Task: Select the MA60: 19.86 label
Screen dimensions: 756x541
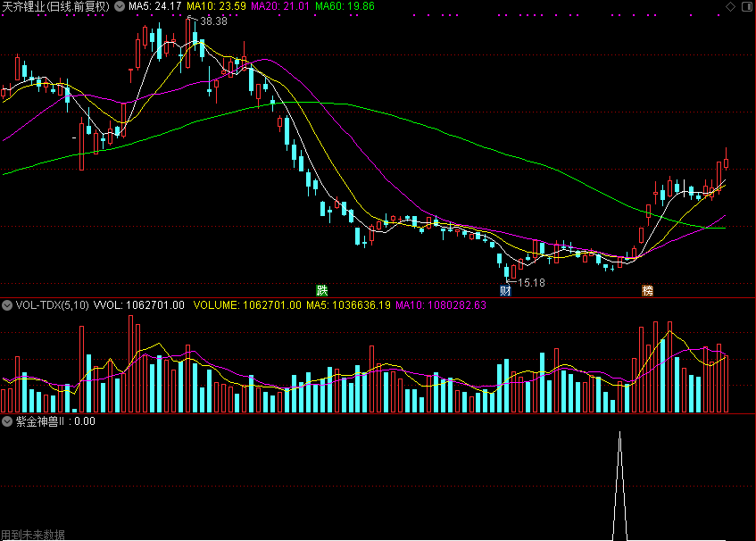Action: [x=345, y=6]
